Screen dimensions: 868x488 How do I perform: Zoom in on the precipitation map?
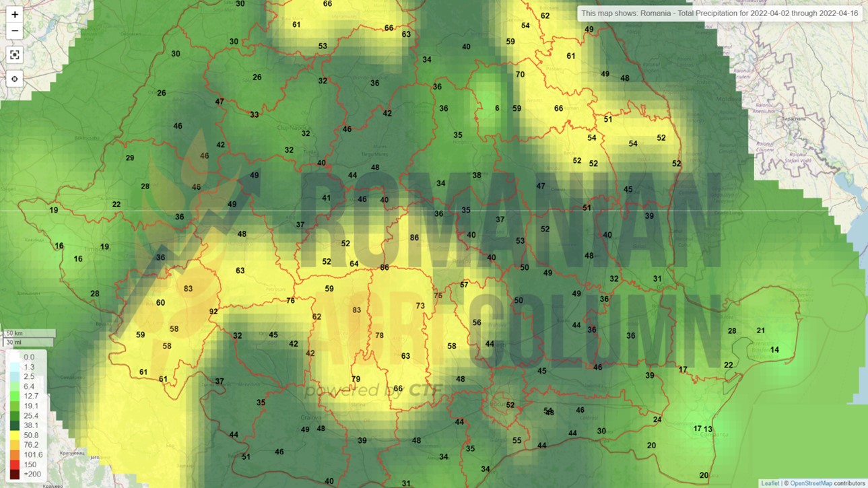[15, 14]
